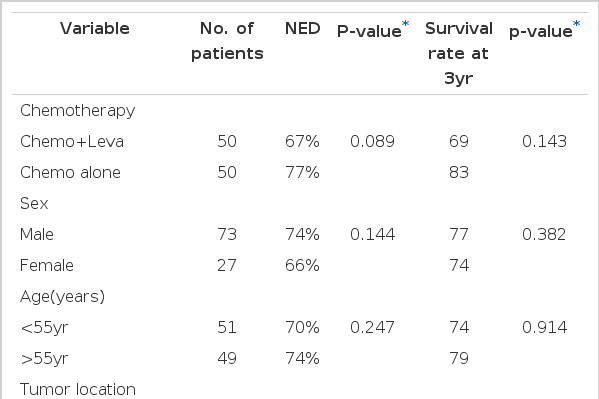Click the Age(years) group heading
The height and width of the screenshot is (399, 599).
click(62, 297)
